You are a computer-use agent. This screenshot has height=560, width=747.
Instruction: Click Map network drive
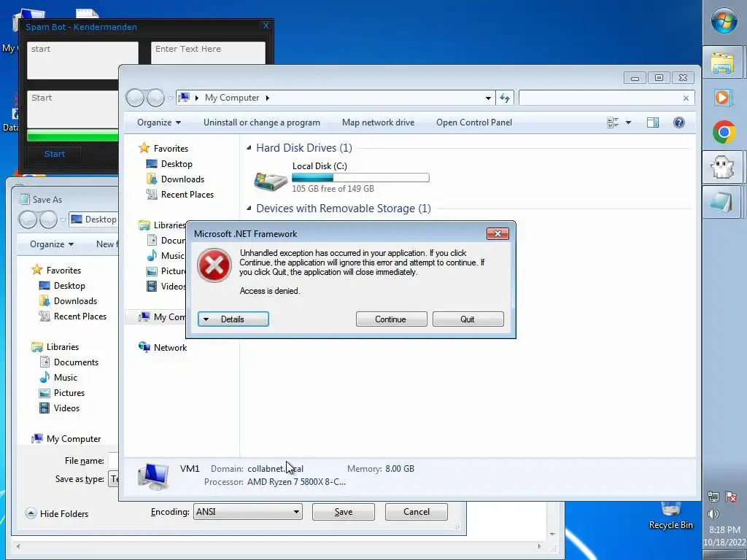379,122
